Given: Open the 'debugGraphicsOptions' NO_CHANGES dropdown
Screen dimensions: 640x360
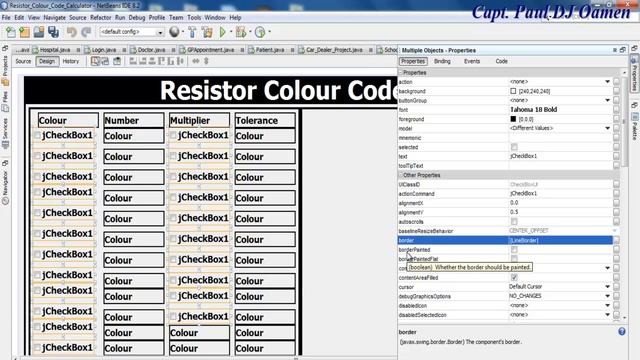Looking at the screenshot, I should pos(607,296).
